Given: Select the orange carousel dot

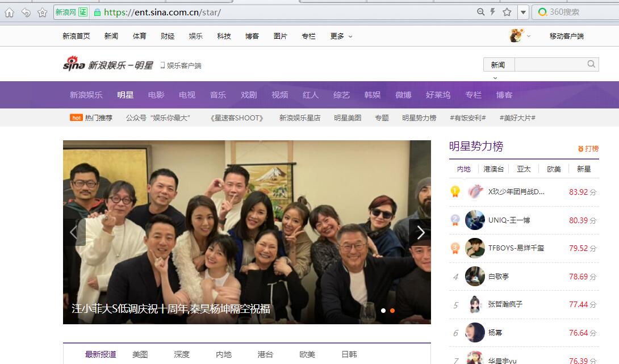Looking at the screenshot, I should pyautogui.click(x=392, y=311).
